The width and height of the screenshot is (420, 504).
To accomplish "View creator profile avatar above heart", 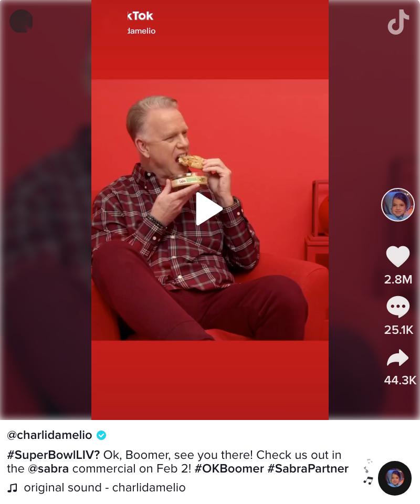I will [x=398, y=205].
